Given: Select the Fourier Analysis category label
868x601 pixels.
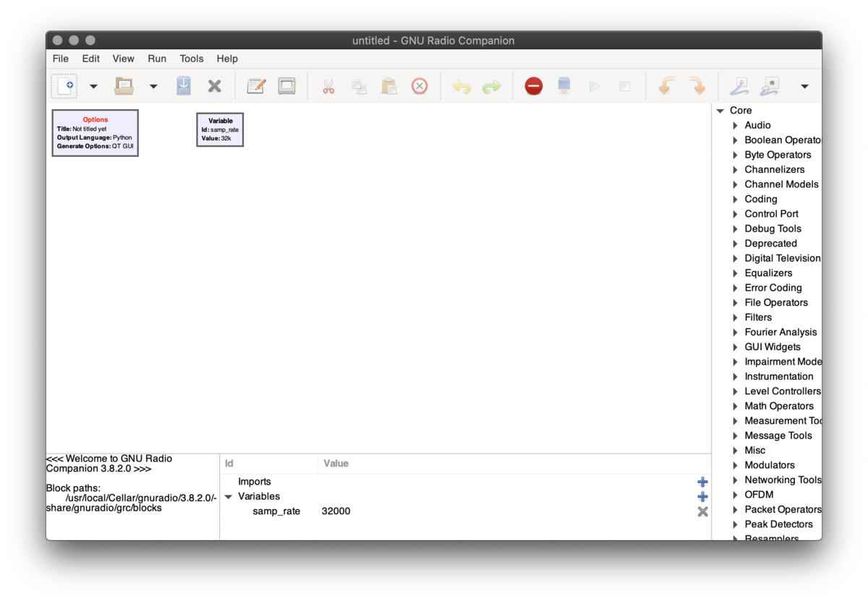Looking at the screenshot, I should pos(781,333).
